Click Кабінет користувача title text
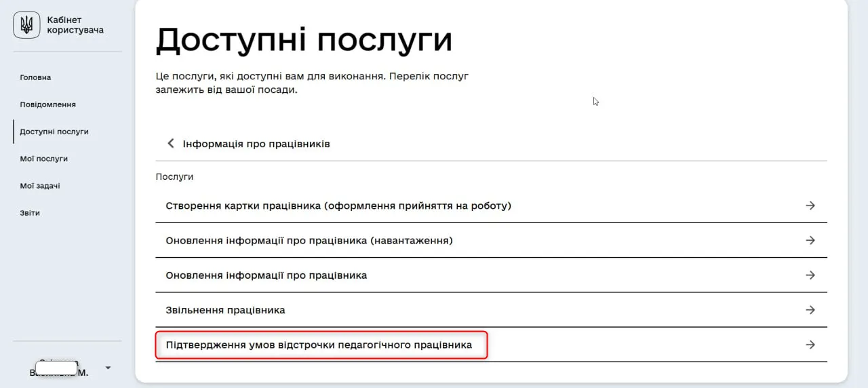The width and height of the screenshot is (868, 388). [x=75, y=25]
